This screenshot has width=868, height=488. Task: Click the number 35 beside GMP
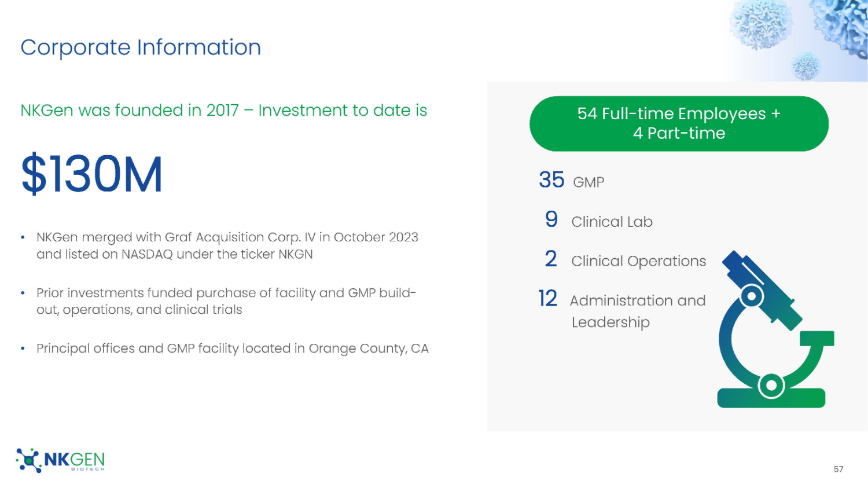click(x=551, y=180)
